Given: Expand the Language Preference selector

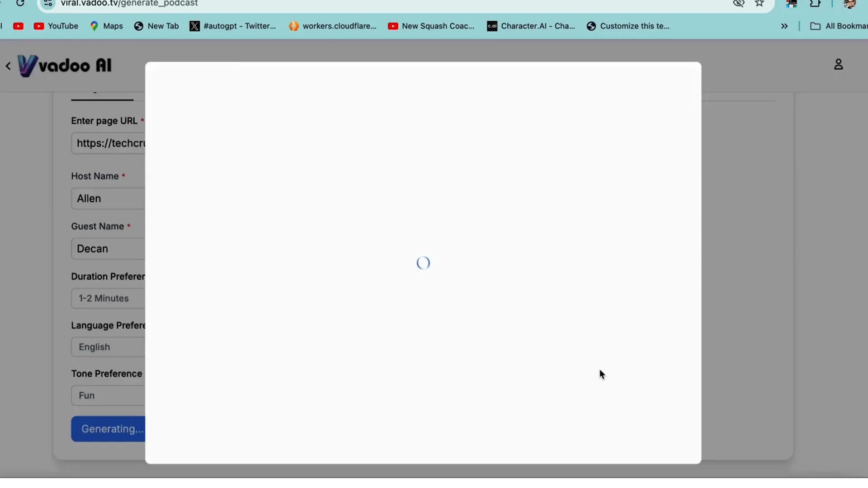Looking at the screenshot, I should (x=108, y=346).
